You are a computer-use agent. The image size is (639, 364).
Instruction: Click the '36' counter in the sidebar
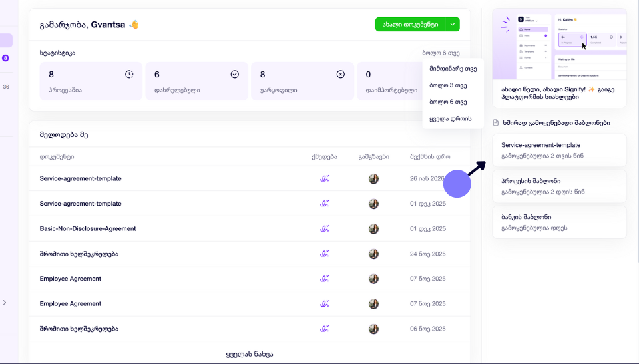(x=6, y=87)
